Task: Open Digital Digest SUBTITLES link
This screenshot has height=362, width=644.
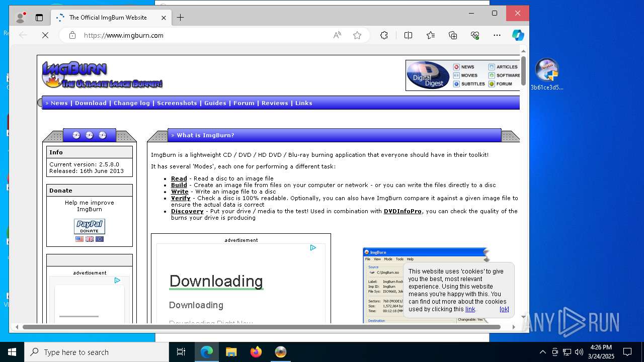Action: (x=469, y=84)
